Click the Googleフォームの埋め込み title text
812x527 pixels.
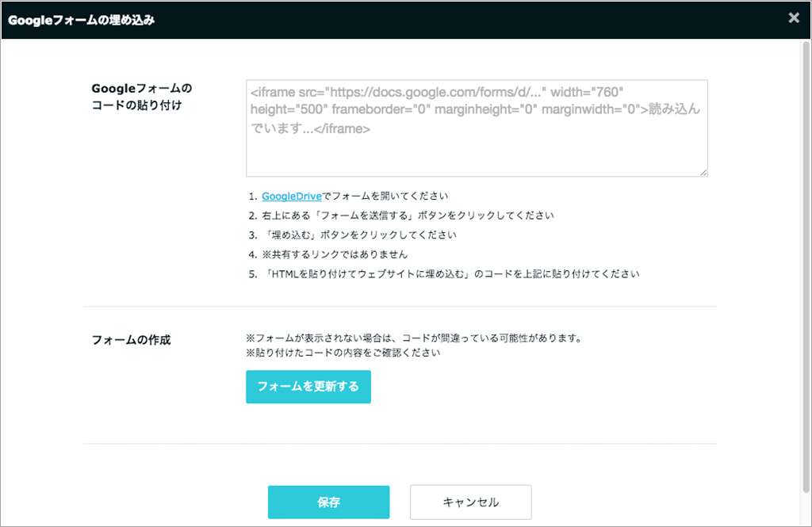(x=82, y=20)
